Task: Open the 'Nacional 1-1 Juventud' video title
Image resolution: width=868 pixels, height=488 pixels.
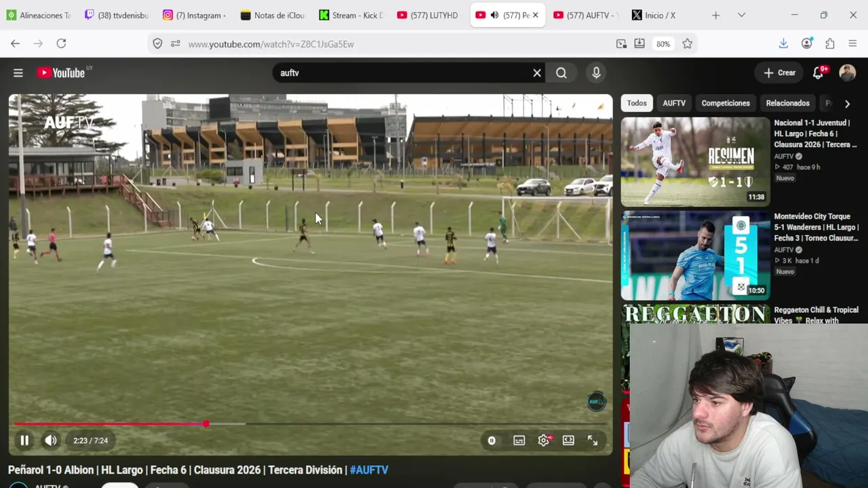Action: coord(816,134)
